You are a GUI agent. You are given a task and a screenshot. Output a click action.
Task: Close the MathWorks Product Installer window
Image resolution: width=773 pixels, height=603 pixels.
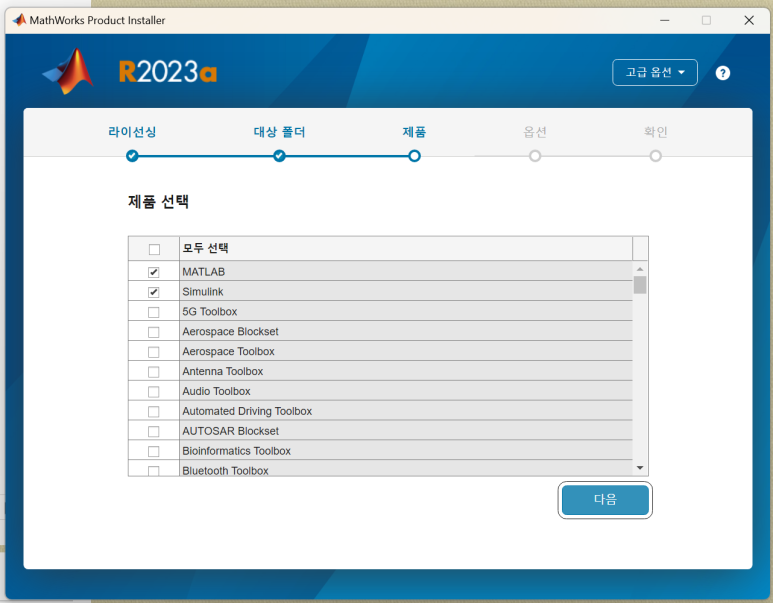[749, 20]
